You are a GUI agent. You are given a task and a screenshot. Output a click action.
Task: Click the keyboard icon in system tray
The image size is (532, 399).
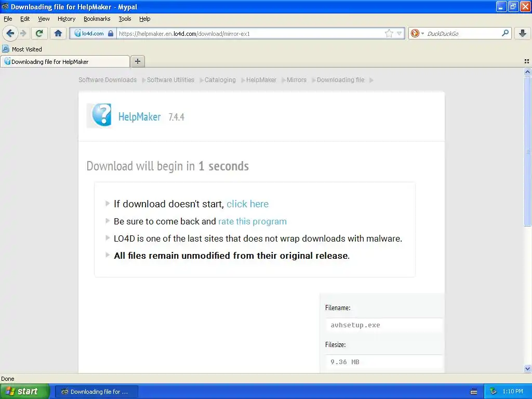tap(474, 392)
